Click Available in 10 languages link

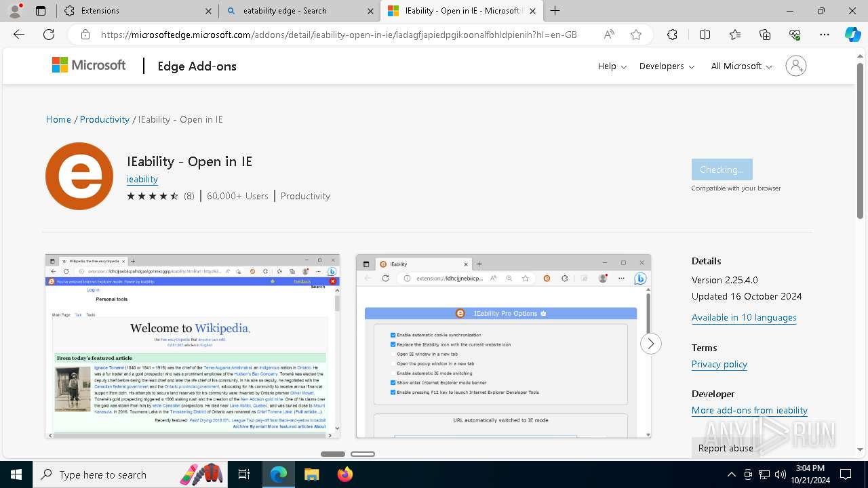click(x=744, y=317)
